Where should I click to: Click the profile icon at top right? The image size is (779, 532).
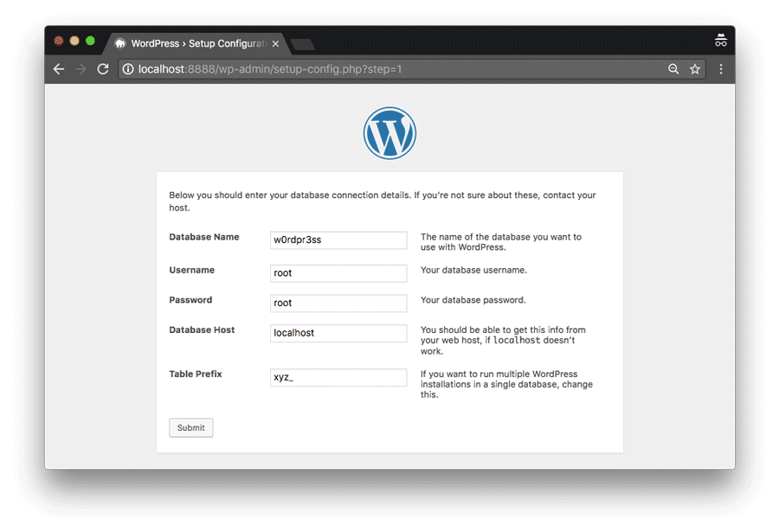coord(721,40)
